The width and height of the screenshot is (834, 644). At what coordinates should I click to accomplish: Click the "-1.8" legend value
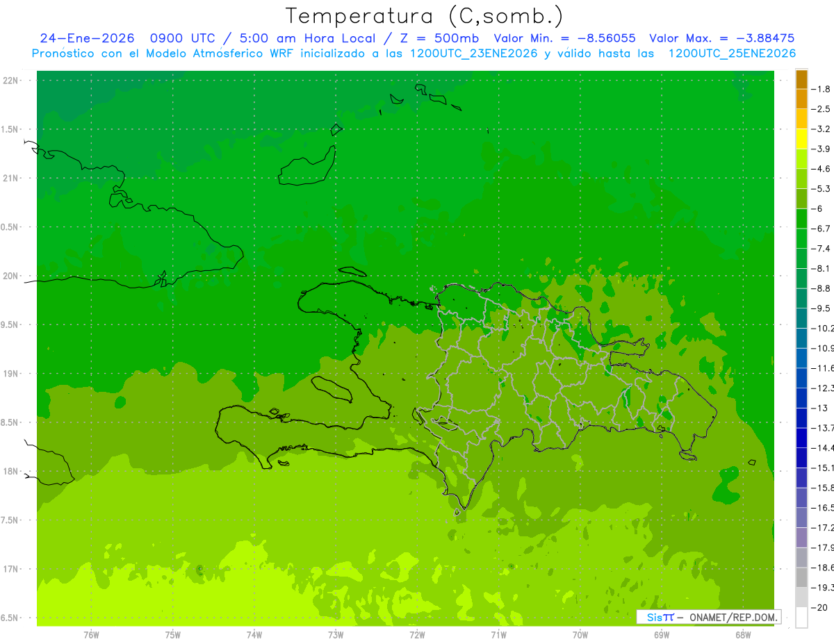click(x=821, y=89)
